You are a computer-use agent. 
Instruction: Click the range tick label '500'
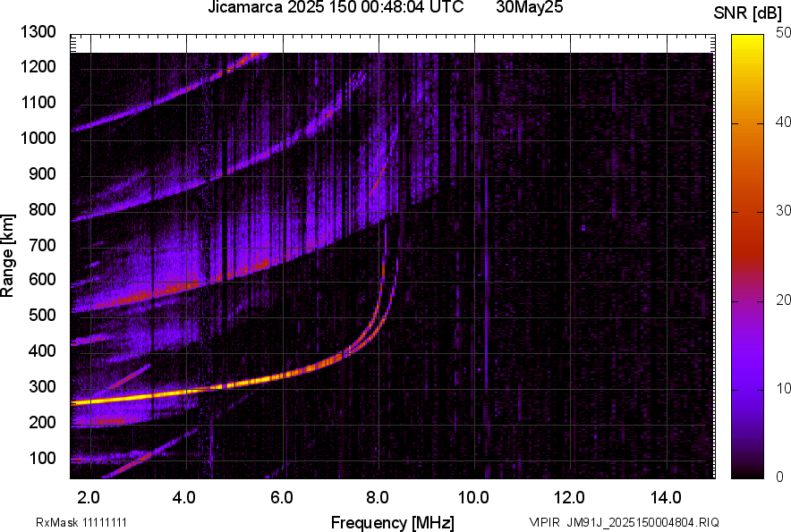[x=42, y=315]
